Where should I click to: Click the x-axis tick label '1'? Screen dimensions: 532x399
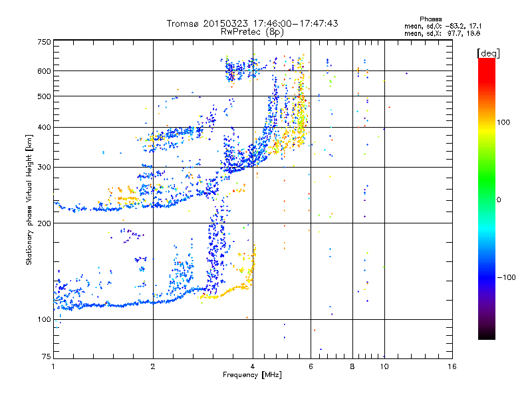53,366
